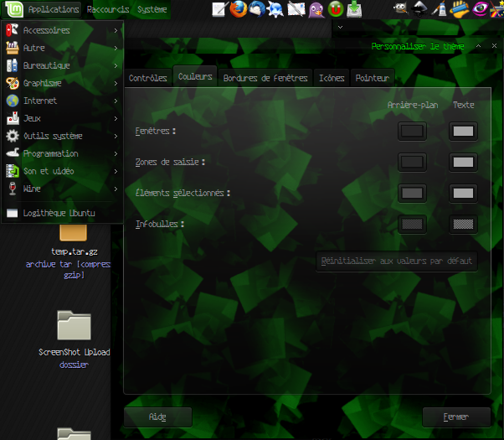
Task: Click the Wine glass icon
Action: (x=13, y=189)
